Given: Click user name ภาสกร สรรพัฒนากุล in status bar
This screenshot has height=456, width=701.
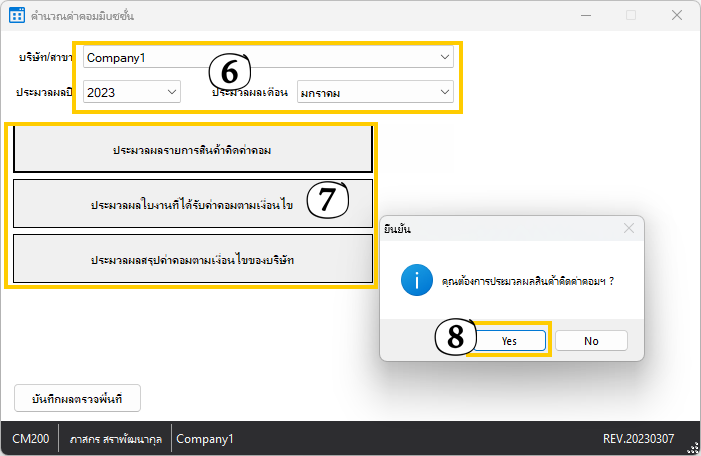Looking at the screenshot, I should (116, 439).
